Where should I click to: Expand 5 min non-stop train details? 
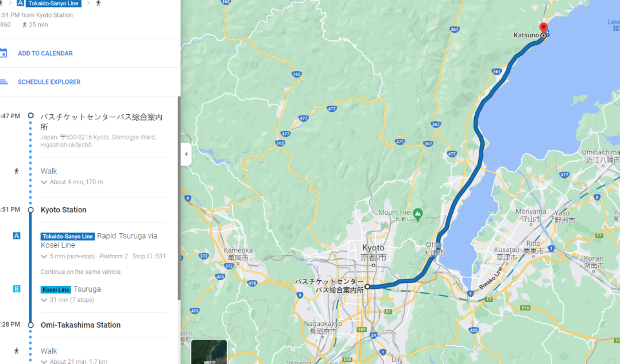tap(103, 256)
